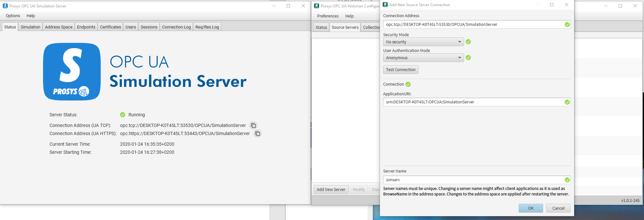Copy the UA TCP connection address

coord(253,125)
